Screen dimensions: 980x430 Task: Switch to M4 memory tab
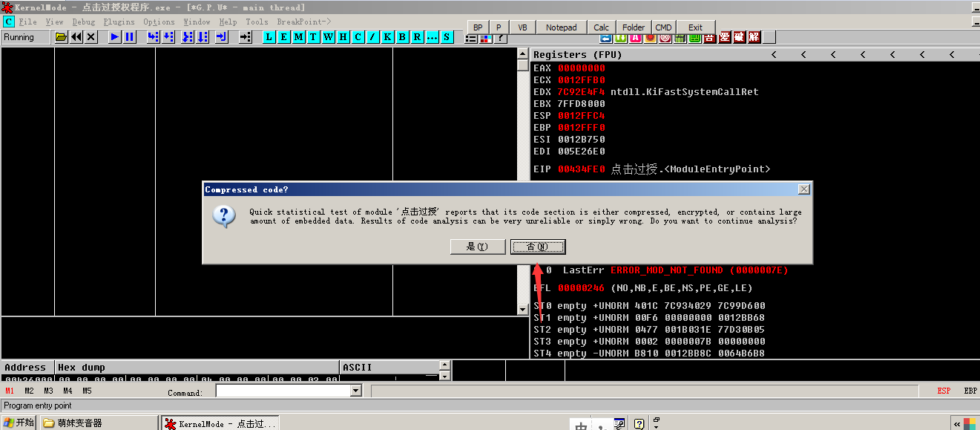pos(68,391)
